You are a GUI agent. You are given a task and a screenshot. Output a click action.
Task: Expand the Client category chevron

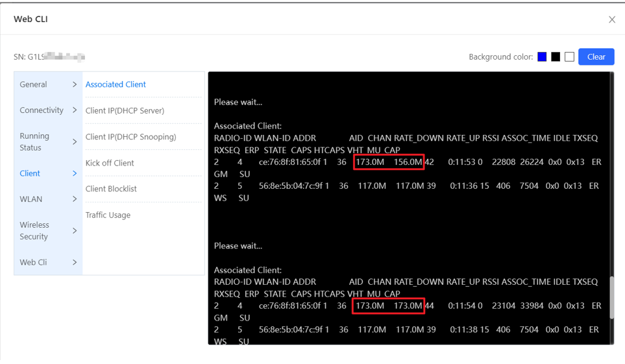tap(75, 173)
